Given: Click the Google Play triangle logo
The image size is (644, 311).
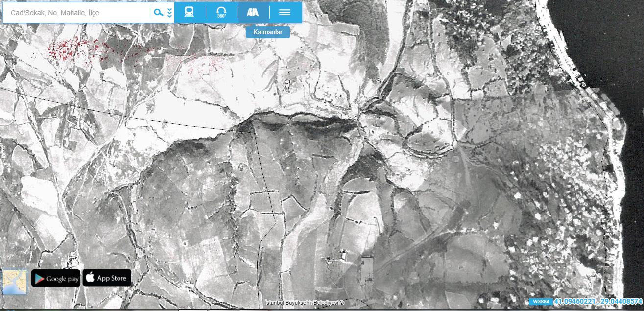Looking at the screenshot, I should [x=39, y=279].
